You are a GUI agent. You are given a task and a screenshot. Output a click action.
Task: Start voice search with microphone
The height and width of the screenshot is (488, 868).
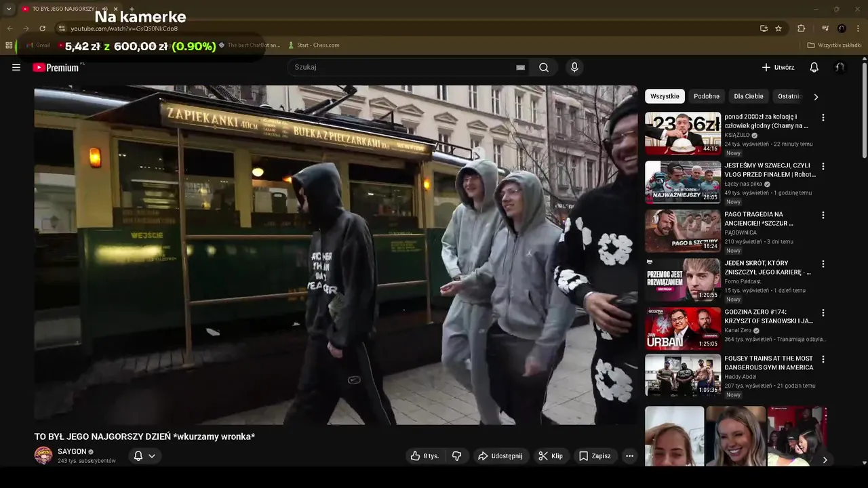point(574,67)
